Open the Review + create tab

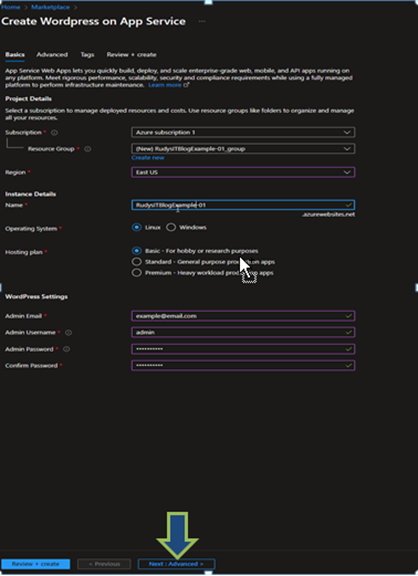click(x=131, y=54)
